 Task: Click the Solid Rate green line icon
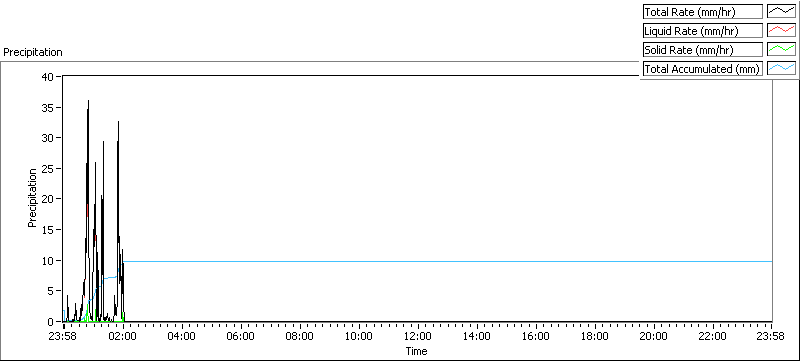coord(782,49)
